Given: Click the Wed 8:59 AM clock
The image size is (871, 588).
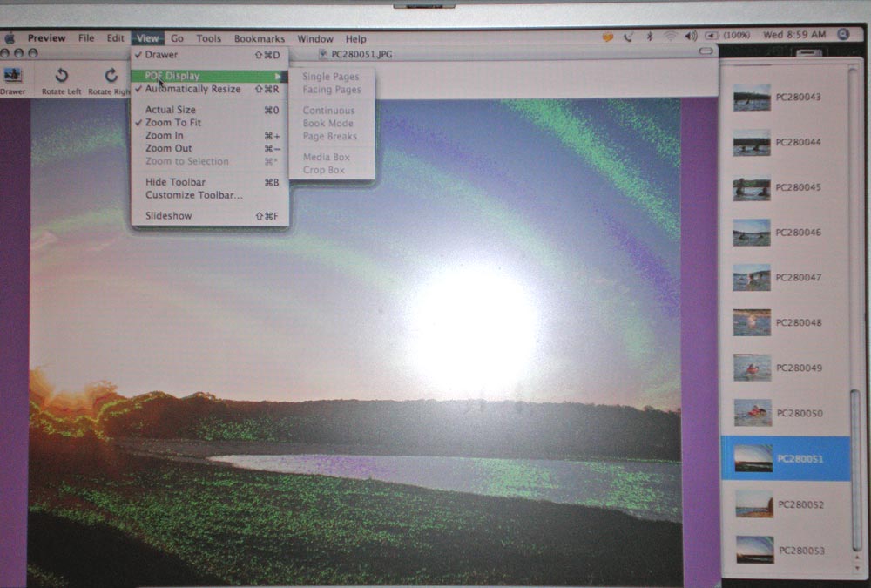Looking at the screenshot, I should point(794,35).
